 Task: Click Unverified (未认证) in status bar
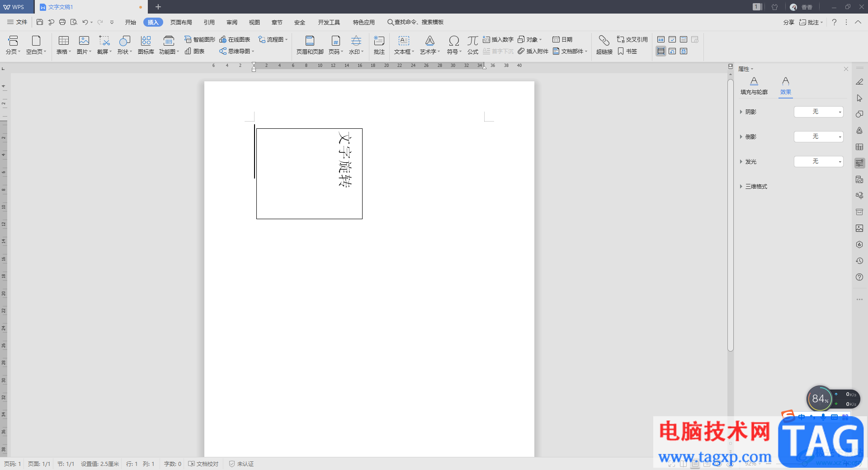click(241, 464)
